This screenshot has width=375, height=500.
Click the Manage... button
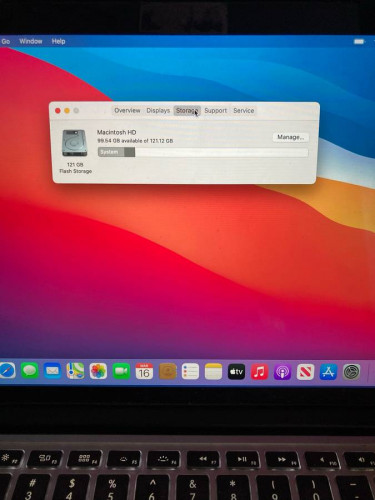pyautogui.click(x=291, y=137)
